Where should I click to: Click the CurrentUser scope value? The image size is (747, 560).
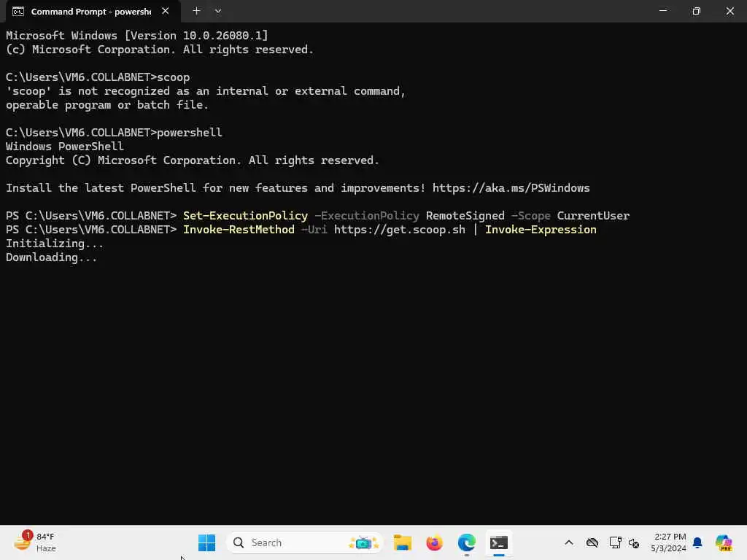click(x=593, y=216)
